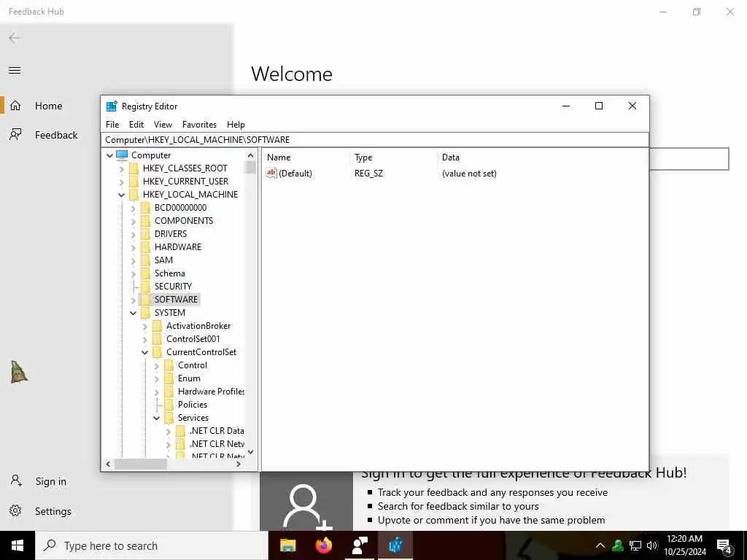Select the SECURITY key folder icon
This screenshot has height=560, width=747.
(145, 286)
